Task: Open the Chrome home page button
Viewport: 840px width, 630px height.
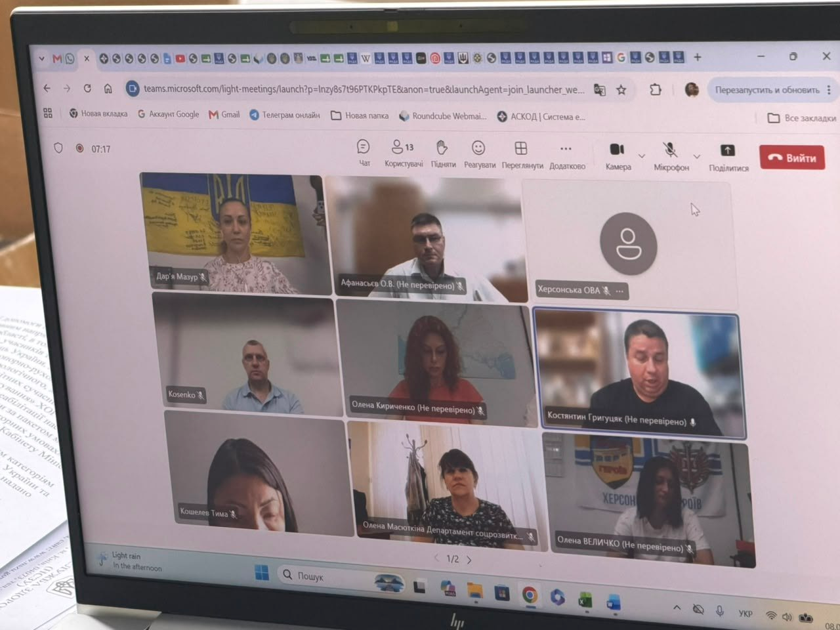Action: [108, 88]
